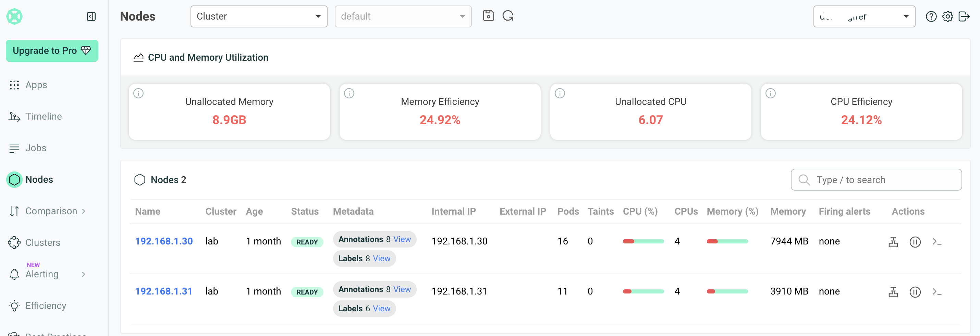Go to Timeline in sidebar

pos(44,117)
